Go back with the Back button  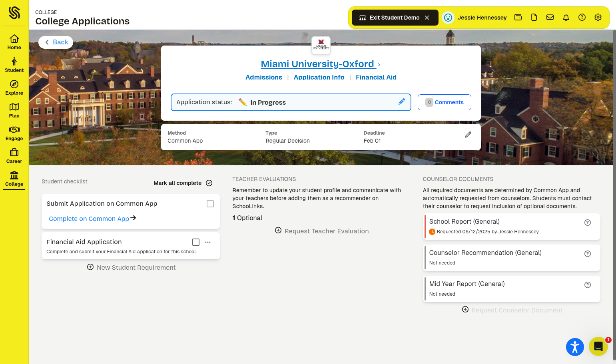[x=56, y=42]
